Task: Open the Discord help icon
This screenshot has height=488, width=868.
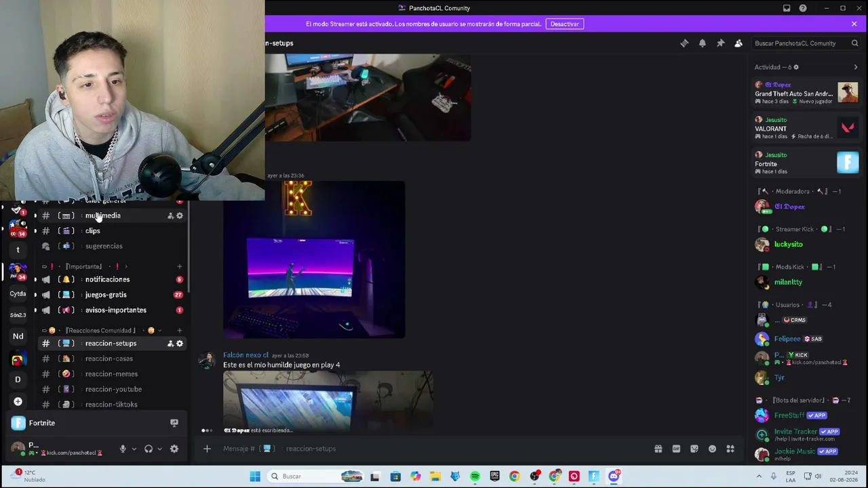Action: pyautogui.click(x=803, y=8)
